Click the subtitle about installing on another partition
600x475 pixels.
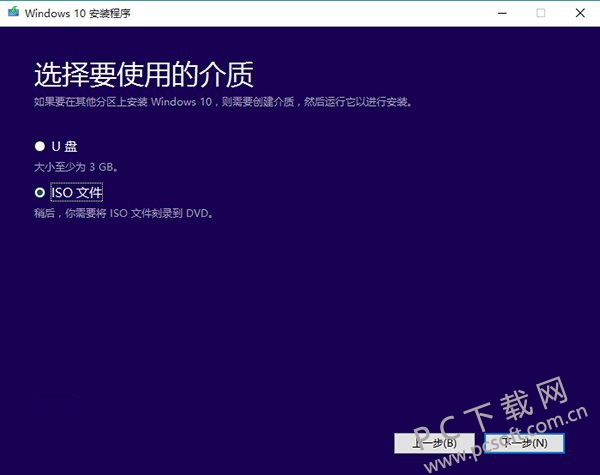223,102
